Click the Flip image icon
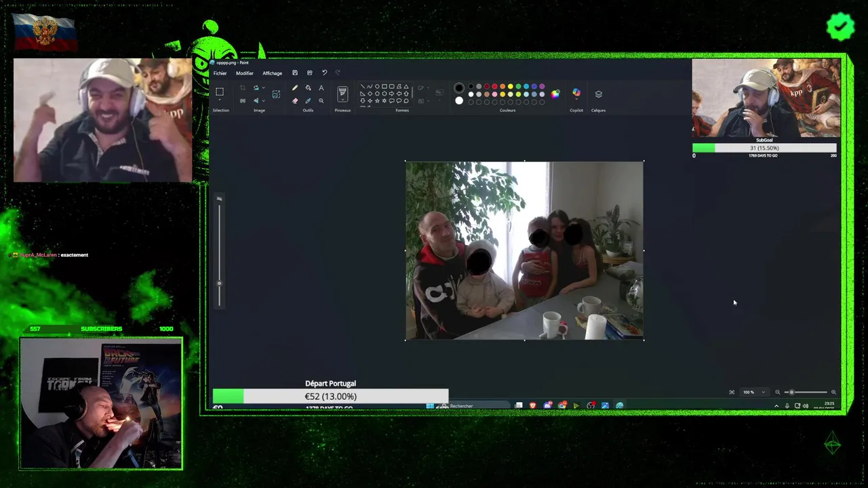868x488 pixels. [256, 100]
